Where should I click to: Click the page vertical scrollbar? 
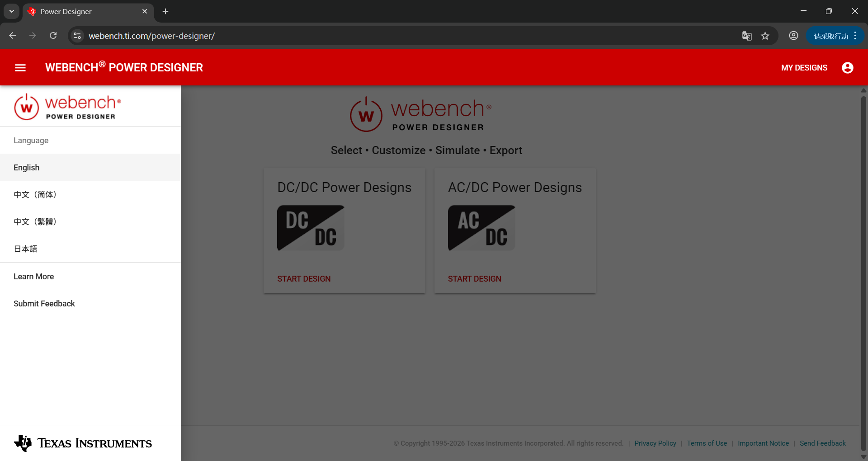point(863,273)
